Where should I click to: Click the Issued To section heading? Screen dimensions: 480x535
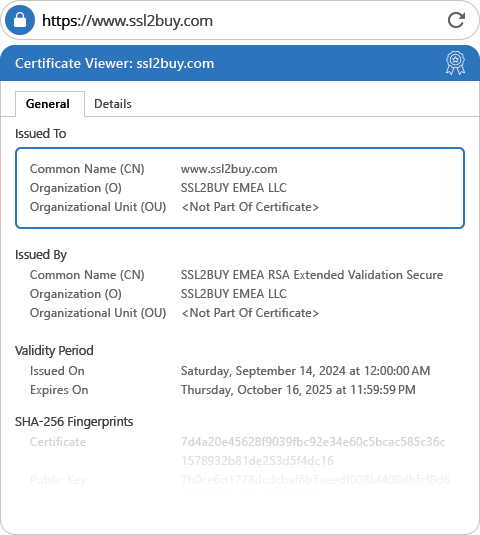(x=41, y=133)
